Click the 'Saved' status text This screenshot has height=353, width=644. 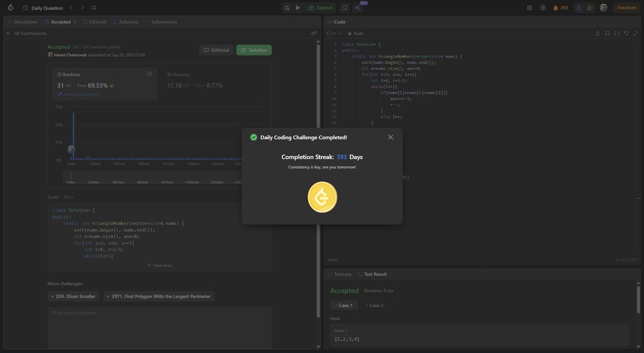pyautogui.click(x=333, y=260)
